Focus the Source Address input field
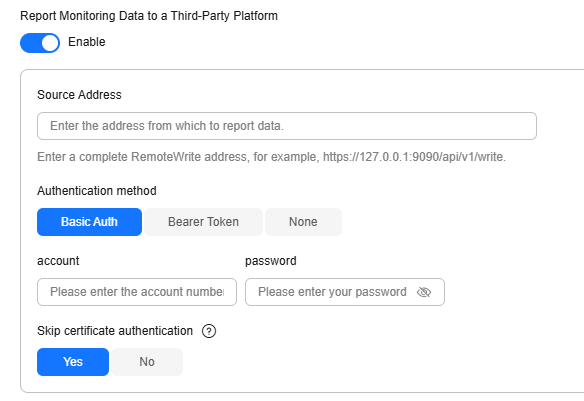 (x=287, y=126)
